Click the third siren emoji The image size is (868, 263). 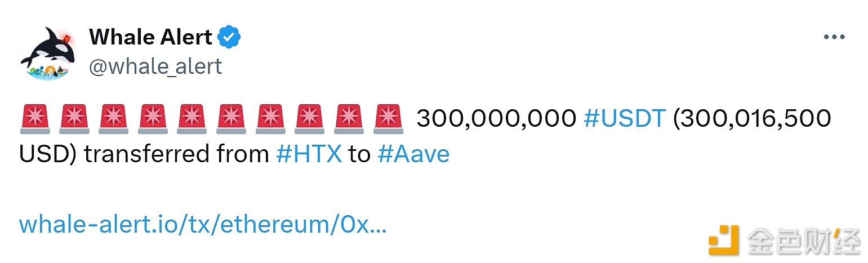pyautogui.click(x=114, y=119)
